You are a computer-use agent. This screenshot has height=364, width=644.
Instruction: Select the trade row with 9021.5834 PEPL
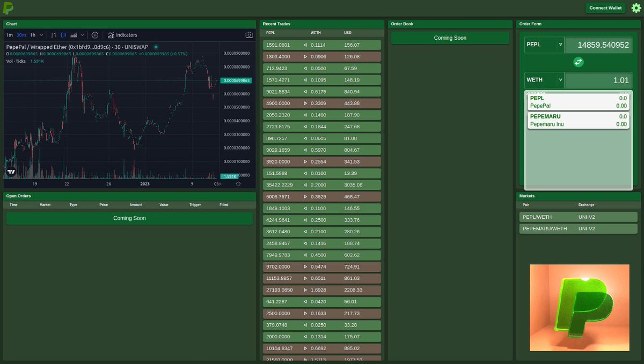pos(322,92)
